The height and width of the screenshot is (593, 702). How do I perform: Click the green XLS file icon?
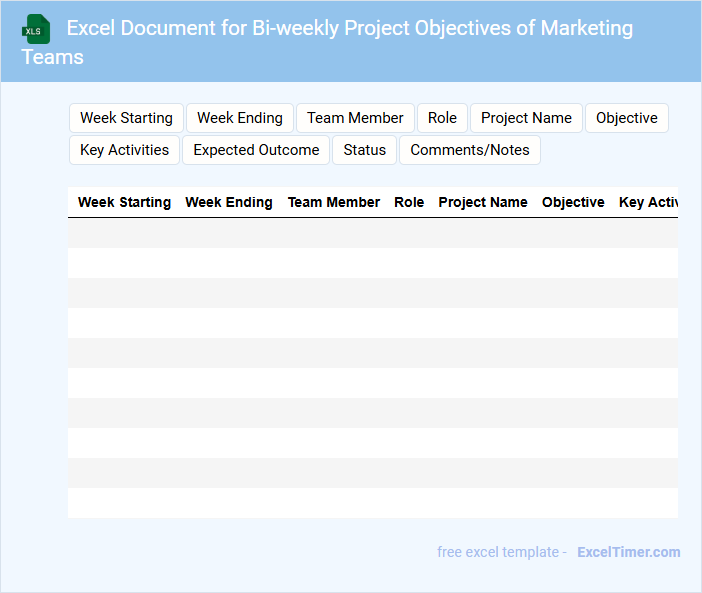point(36,29)
